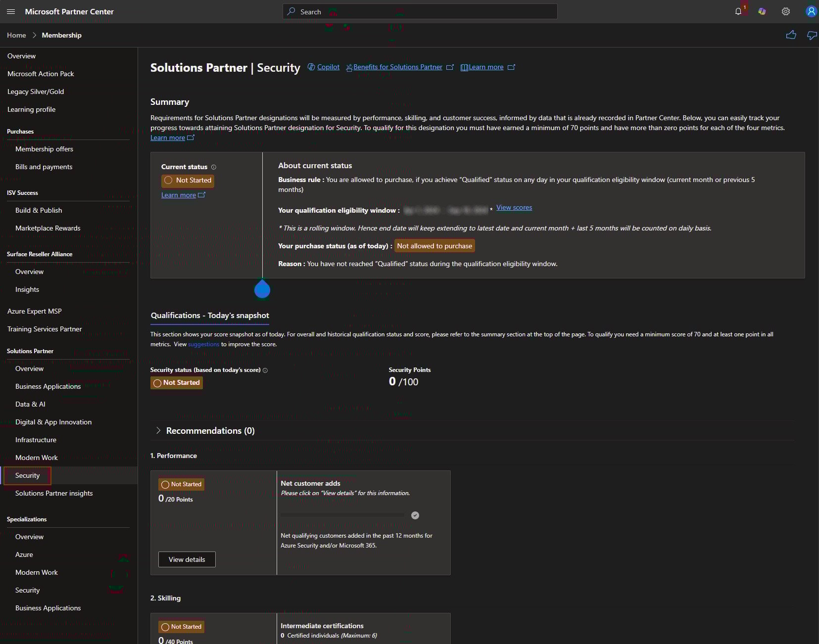Open the hamburger navigation menu
The image size is (819, 644).
point(11,11)
